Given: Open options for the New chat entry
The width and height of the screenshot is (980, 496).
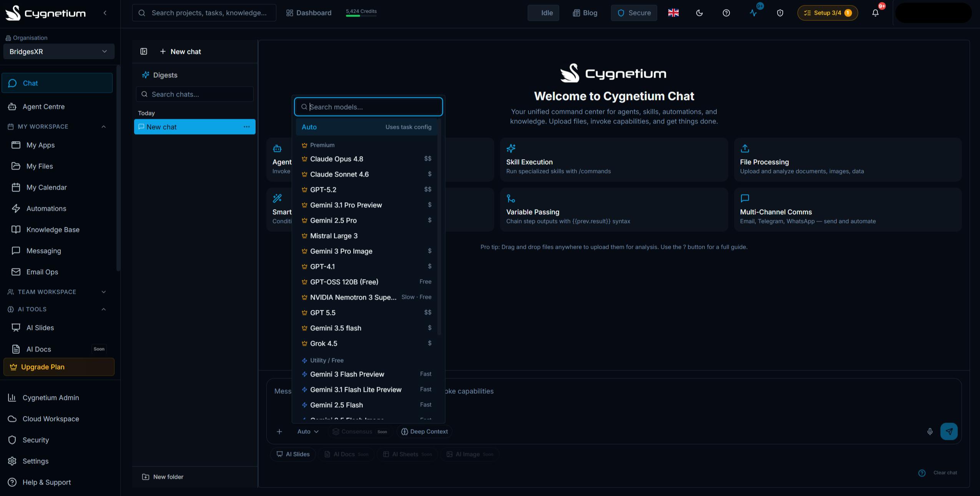Looking at the screenshot, I should [x=247, y=127].
